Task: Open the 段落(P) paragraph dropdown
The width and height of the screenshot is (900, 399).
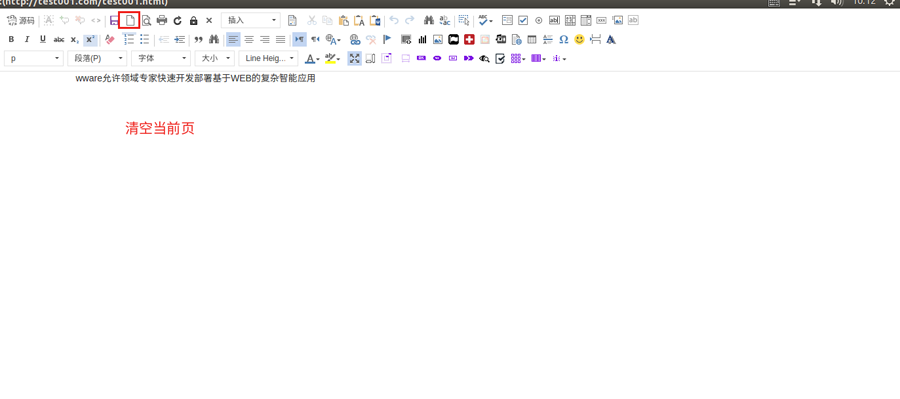Action: pyautogui.click(x=98, y=59)
